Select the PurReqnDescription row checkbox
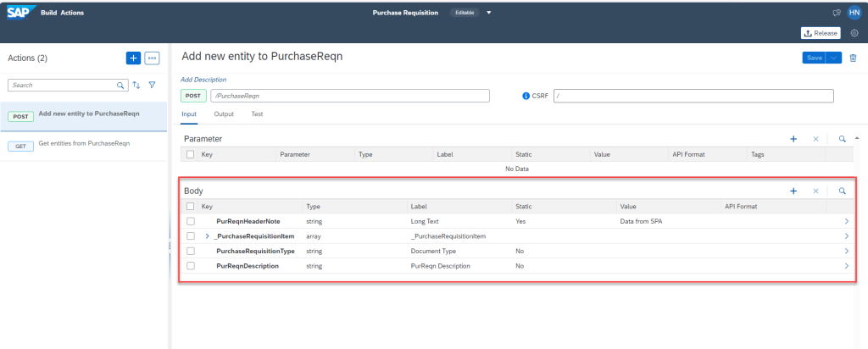 click(191, 266)
